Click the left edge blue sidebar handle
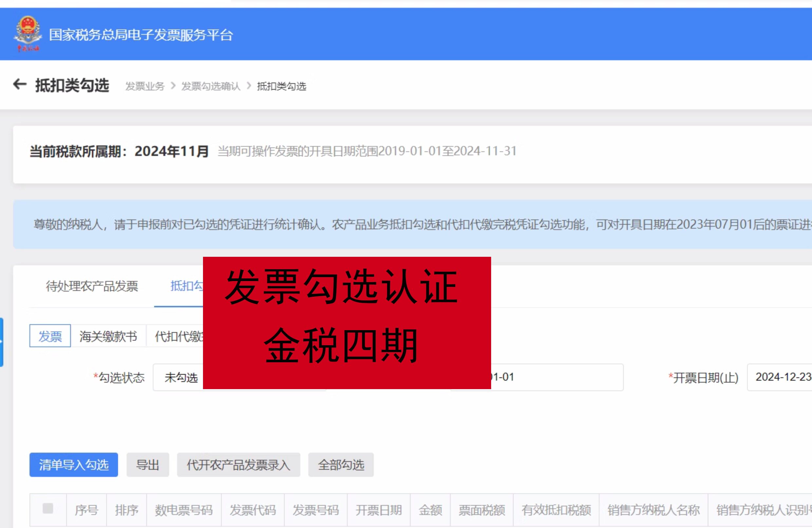The image size is (812, 528). pos(2,342)
